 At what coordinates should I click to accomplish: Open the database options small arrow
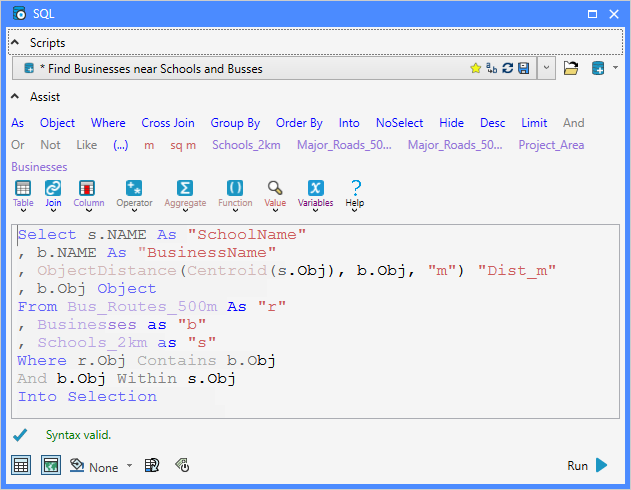(615, 68)
